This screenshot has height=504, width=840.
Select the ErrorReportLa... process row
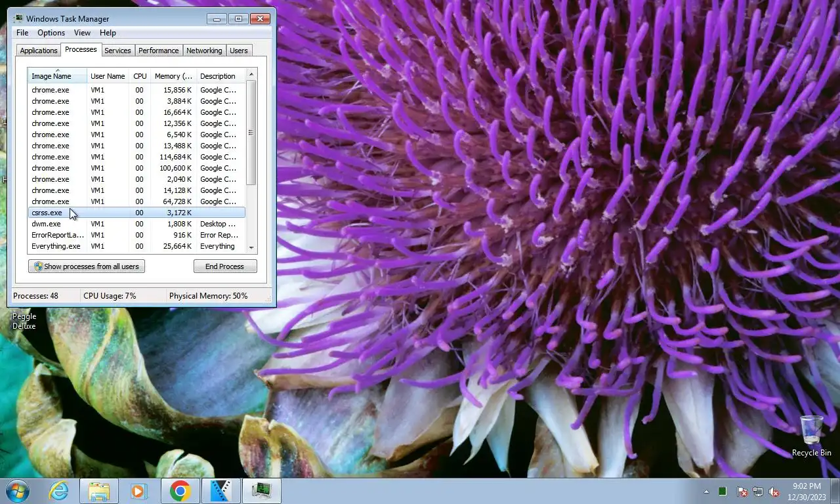click(x=136, y=235)
